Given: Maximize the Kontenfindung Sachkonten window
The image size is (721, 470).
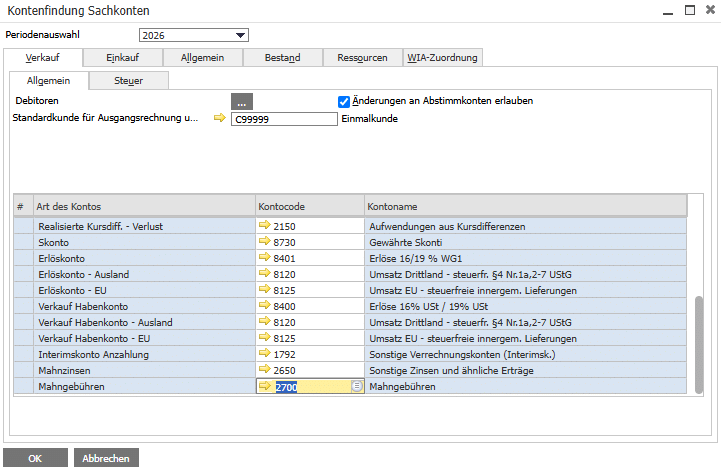Looking at the screenshot, I should (x=690, y=10).
